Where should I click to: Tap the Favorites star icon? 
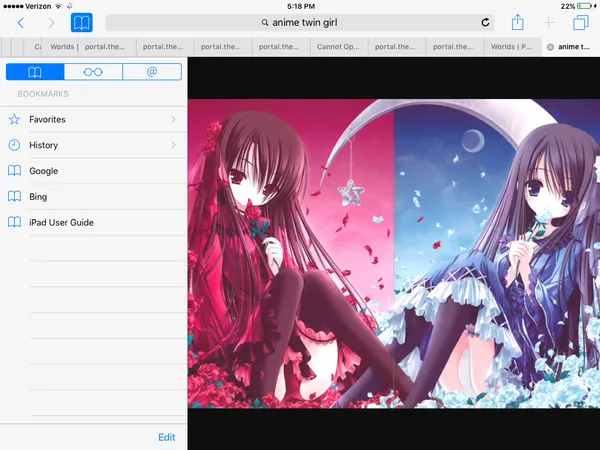14,119
